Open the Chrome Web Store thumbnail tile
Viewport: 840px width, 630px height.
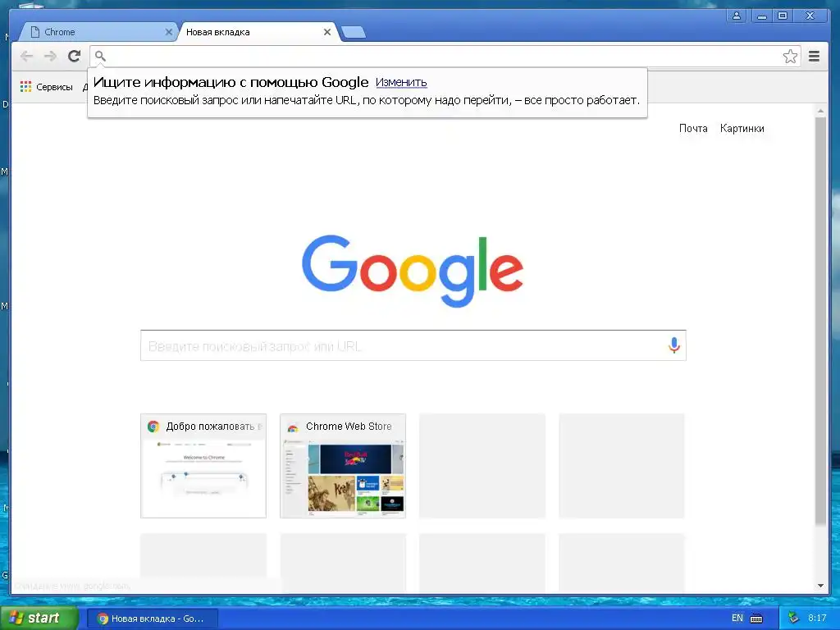pyautogui.click(x=343, y=466)
